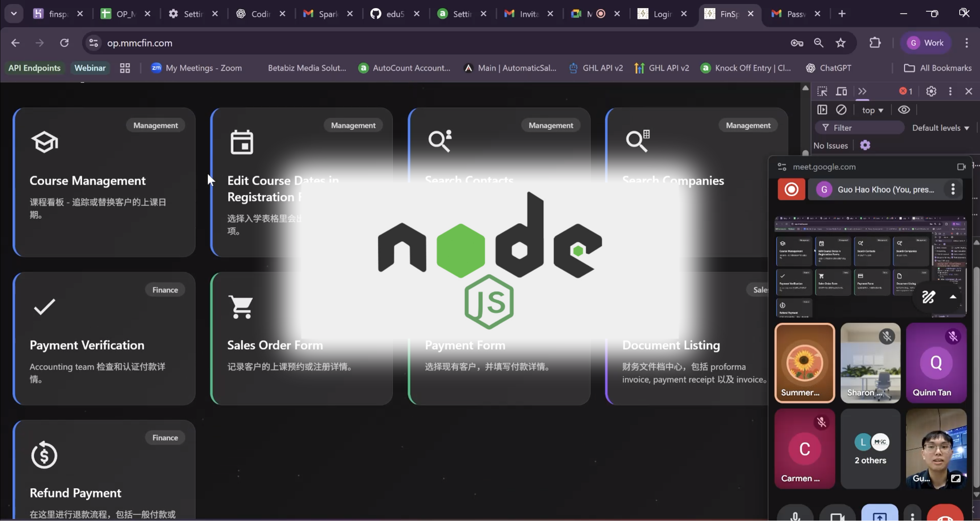Viewport: 980px width, 521px height.
Task: Click the DevTools console Filter field
Action: 860,128
